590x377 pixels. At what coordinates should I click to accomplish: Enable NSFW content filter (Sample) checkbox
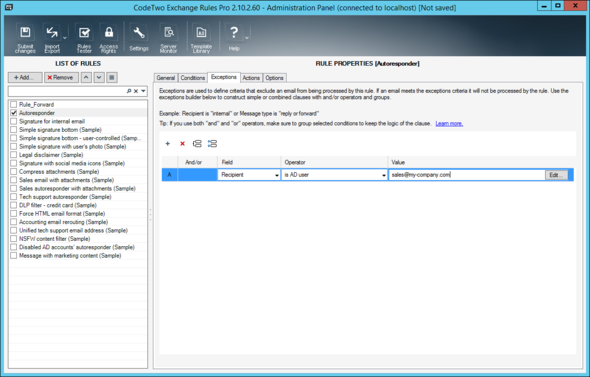pyautogui.click(x=14, y=239)
